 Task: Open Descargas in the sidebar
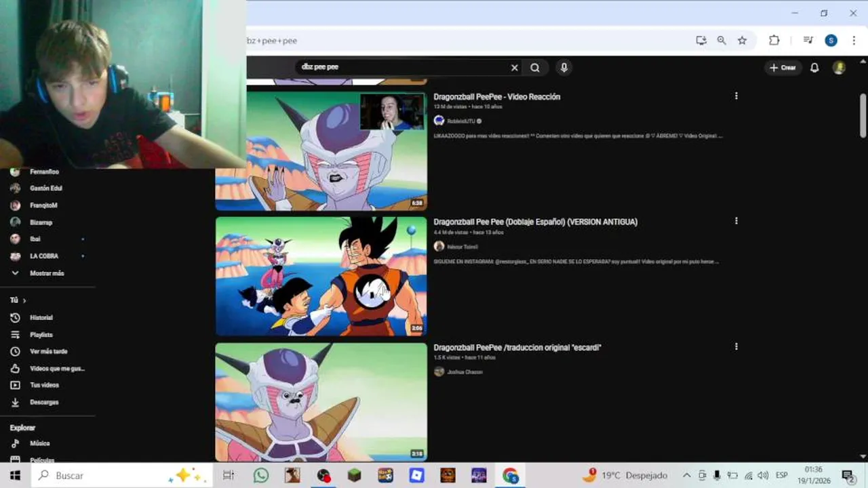tap(44, 402)
